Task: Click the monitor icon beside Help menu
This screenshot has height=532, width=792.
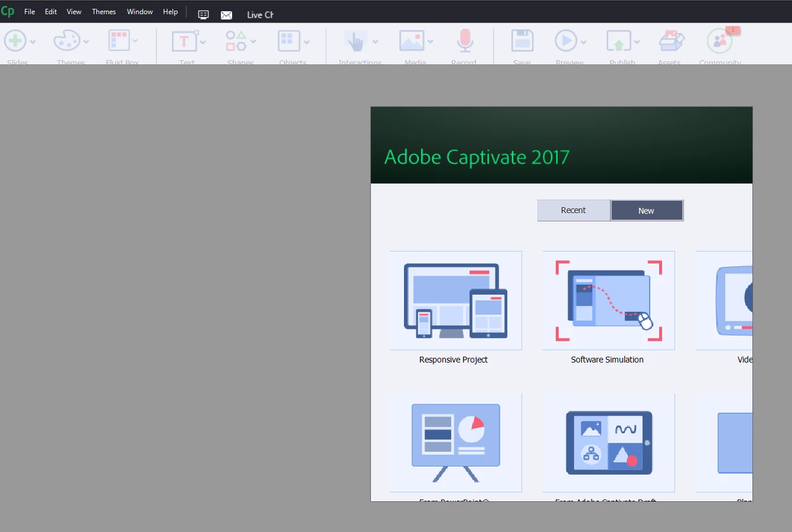Action: [x=203, y=15]
